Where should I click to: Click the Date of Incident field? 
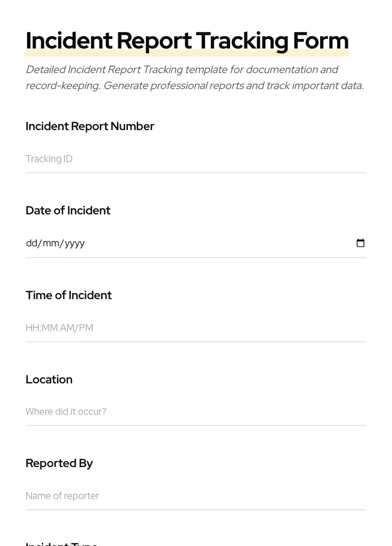click(160, 243)
